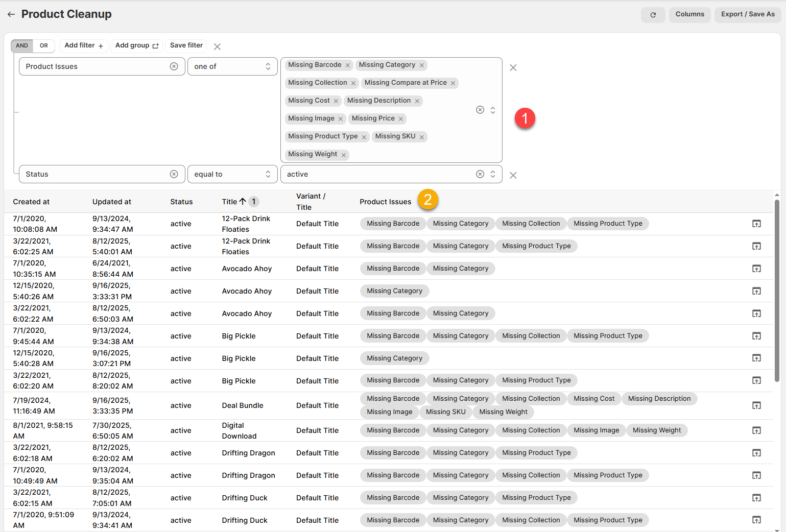Toggle sort direction on the Title column
The height and width of the screenshot is (532, 786).
coord(243,202)
